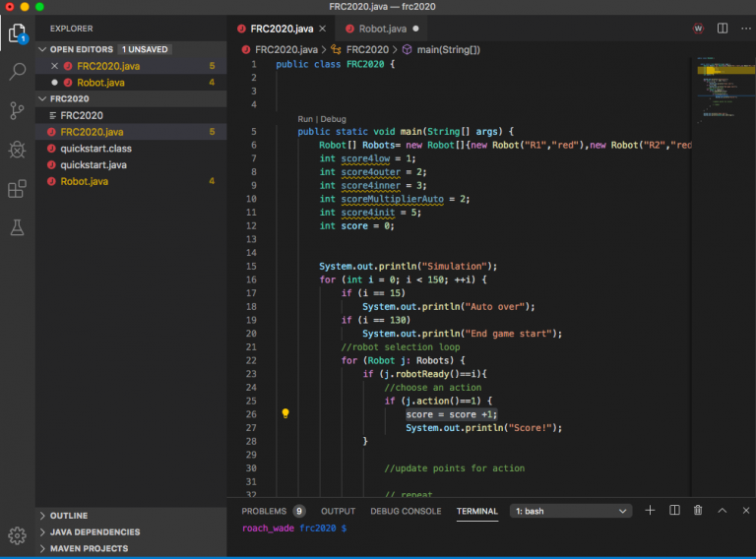This screenshot has width=756, height=559.
Task: Click line number 16 in the gutter
Action: (251, 279)
